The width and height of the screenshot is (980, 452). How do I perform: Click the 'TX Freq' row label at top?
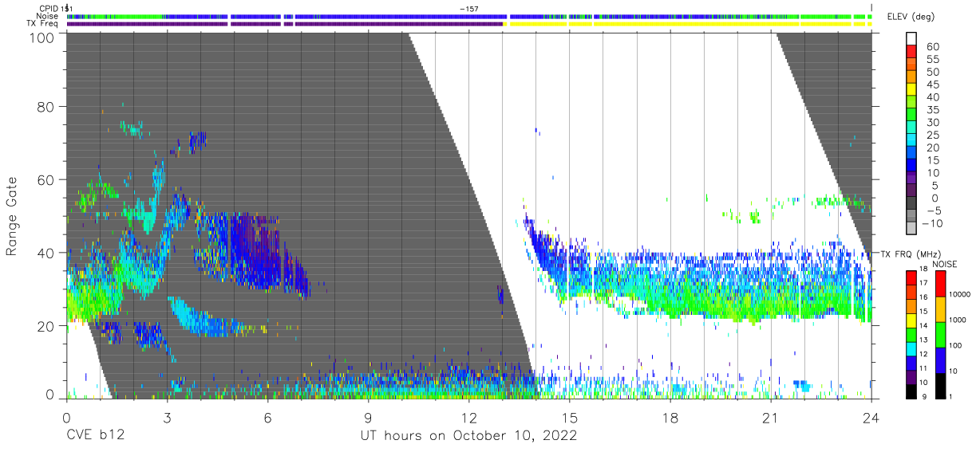point(43,24)
